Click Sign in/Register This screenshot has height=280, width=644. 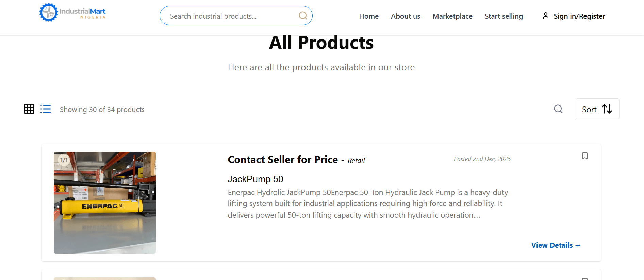click(579, 16)
